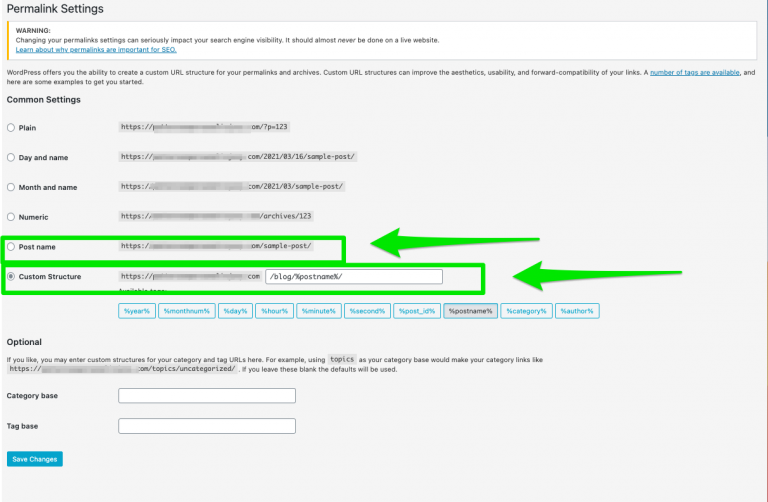Select Month and name permalink structure
Image resolution: width=768 pixels, height=502 pixels.
coord(11,187)
